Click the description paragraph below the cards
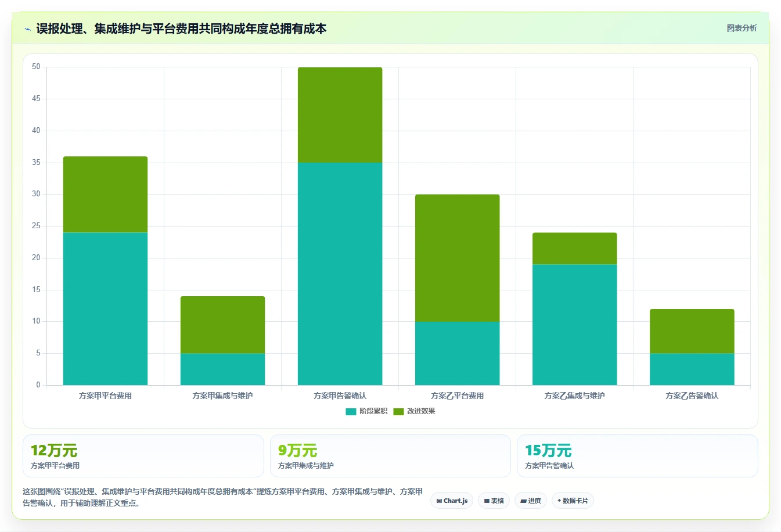781x532 pixels. point(222,497)
